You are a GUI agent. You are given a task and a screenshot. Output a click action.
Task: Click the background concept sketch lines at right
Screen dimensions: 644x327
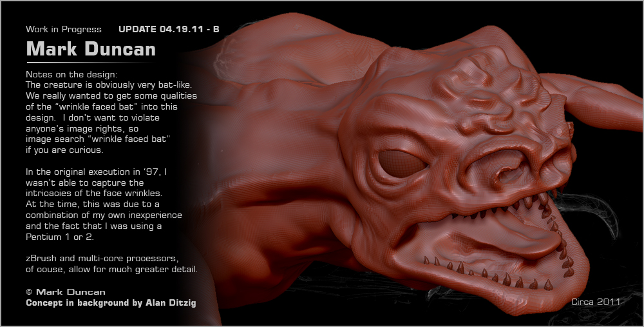(x=612, y=213)
